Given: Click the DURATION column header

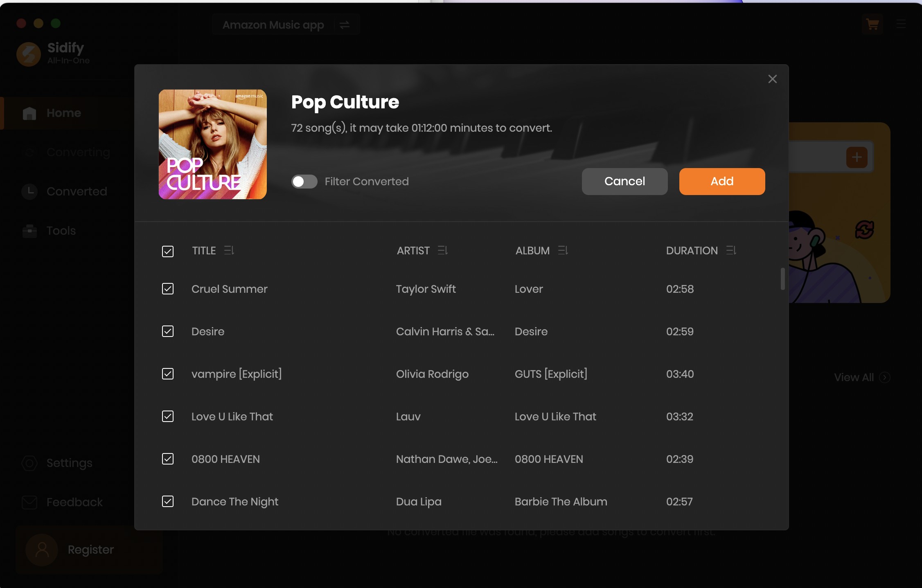Looking at the screenshot, I should coord(692,251).
